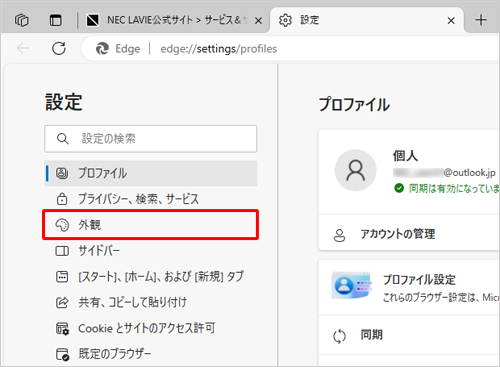
Task: Click the sync arrows icon beside 同期
Action: (x=339, y=336)
